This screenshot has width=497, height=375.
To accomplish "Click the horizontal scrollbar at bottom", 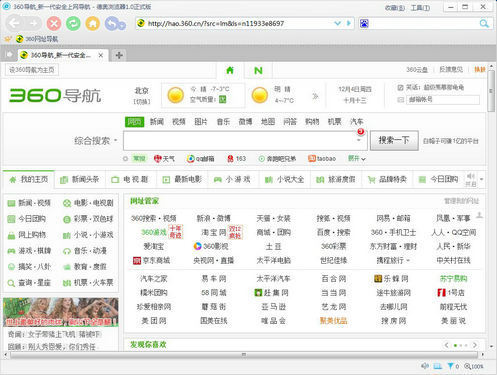I will click(244, 355).
